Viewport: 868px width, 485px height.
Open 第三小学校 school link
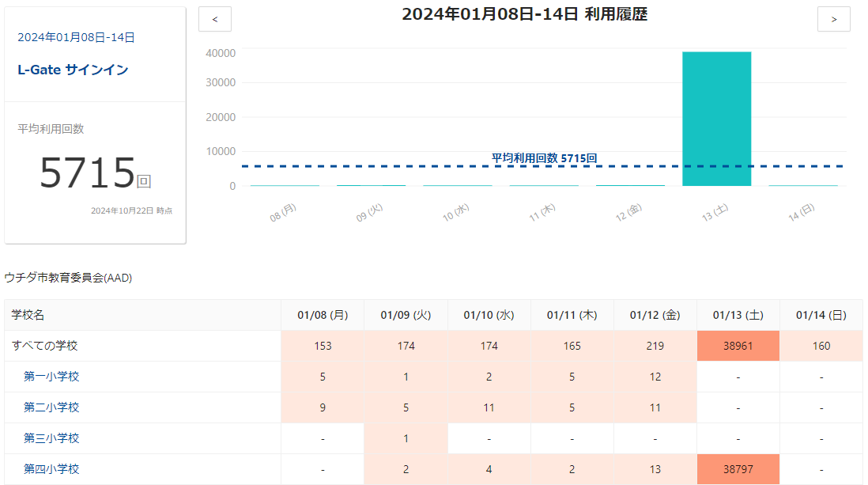[x=51, y=438]
